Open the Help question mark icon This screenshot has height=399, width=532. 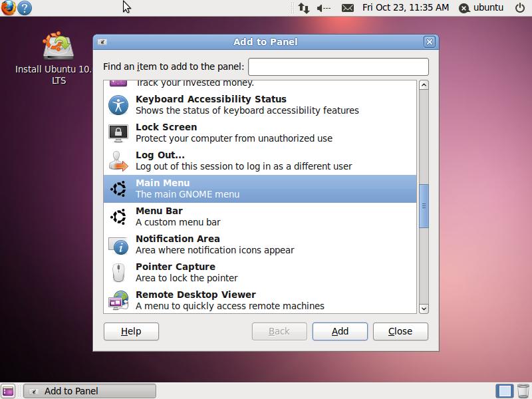pyautogui.click(x=25, y=8)
